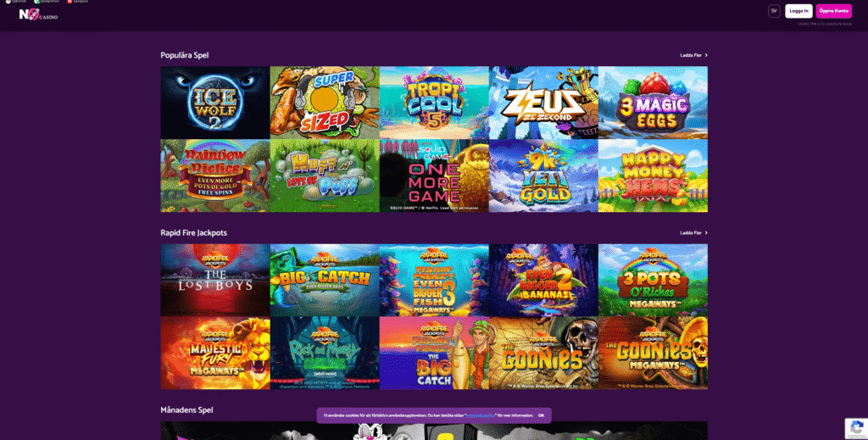868x440 pixels.
Task: Expand Populära Spel with Ladda Fler
Action: (693, 55)
